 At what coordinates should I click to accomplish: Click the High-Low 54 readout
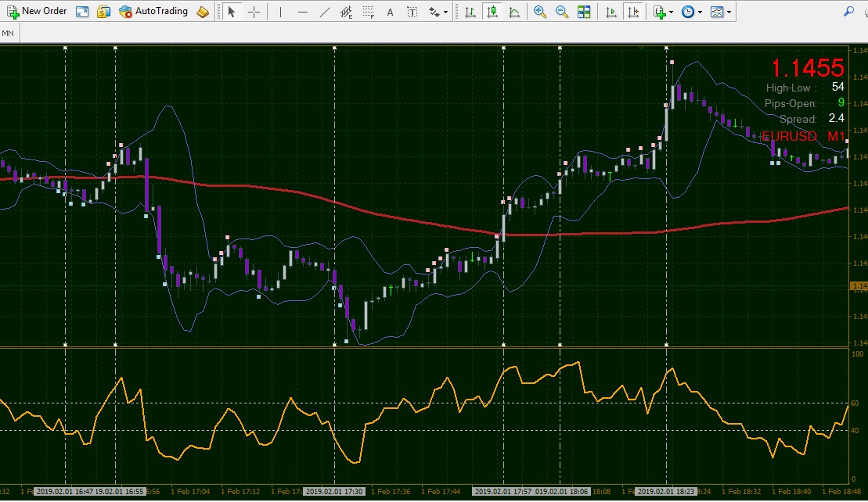[805, 88]
